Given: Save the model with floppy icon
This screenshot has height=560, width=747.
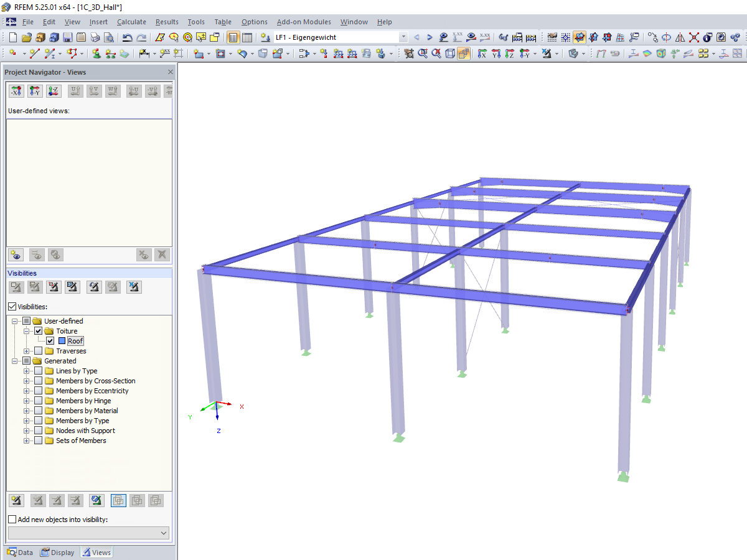Looking at the screenshot, I should coord(67,37).
